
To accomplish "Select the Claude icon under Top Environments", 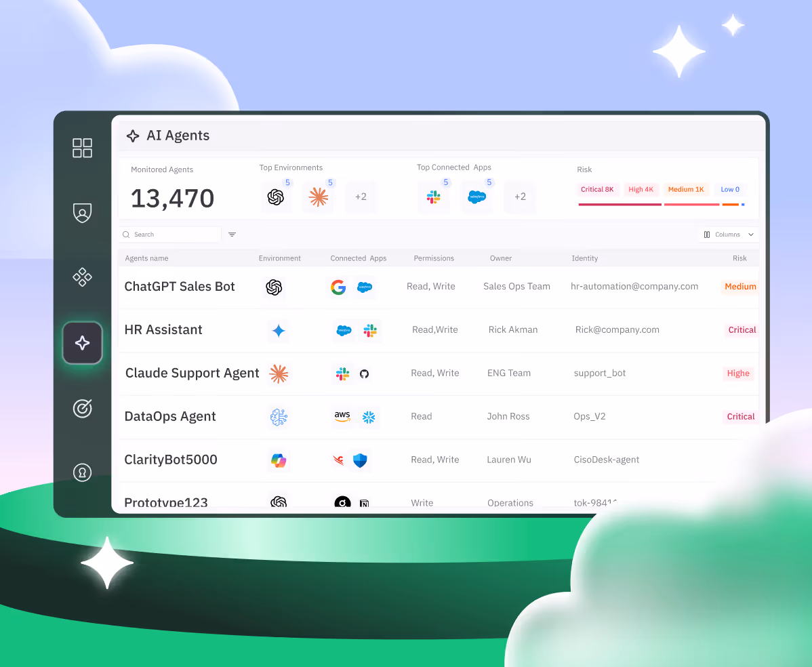I will 317,197.
